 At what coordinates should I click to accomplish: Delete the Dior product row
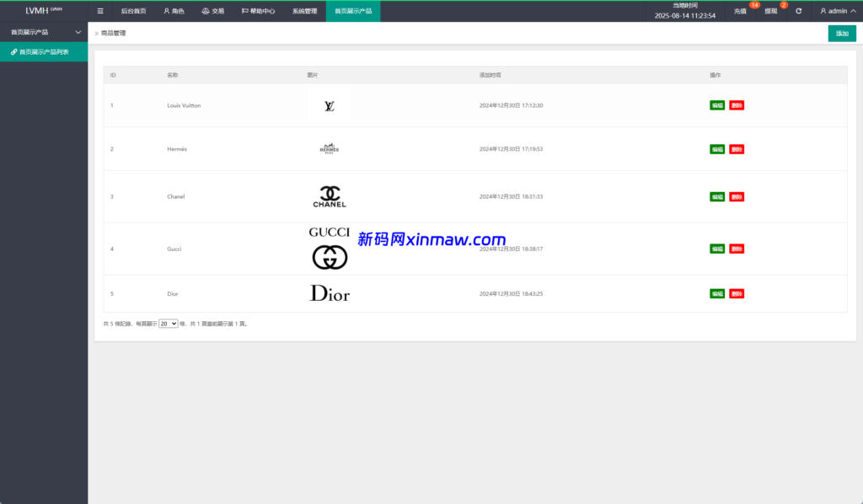pos(737,293)
